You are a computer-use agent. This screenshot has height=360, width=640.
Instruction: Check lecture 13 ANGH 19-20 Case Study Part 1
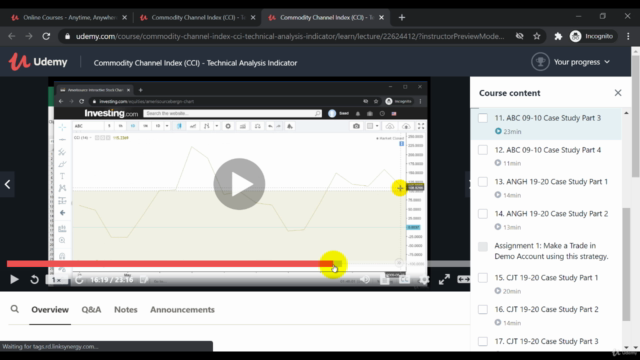click(x=483, y=182)
